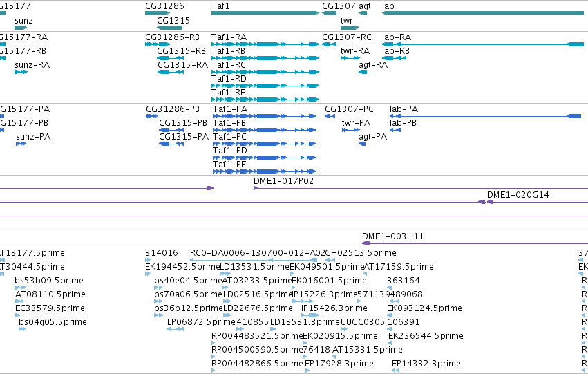
Task: Click the Taf1-RA transcript label
Action: coord(229,37)
